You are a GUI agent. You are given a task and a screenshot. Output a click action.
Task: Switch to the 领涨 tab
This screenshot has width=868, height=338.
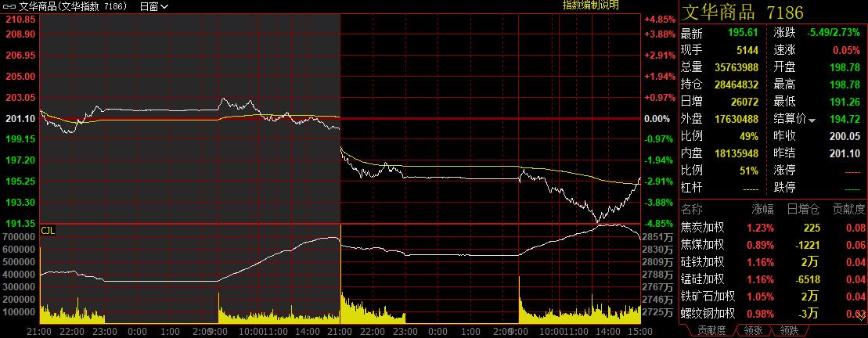tap(752, 330)
